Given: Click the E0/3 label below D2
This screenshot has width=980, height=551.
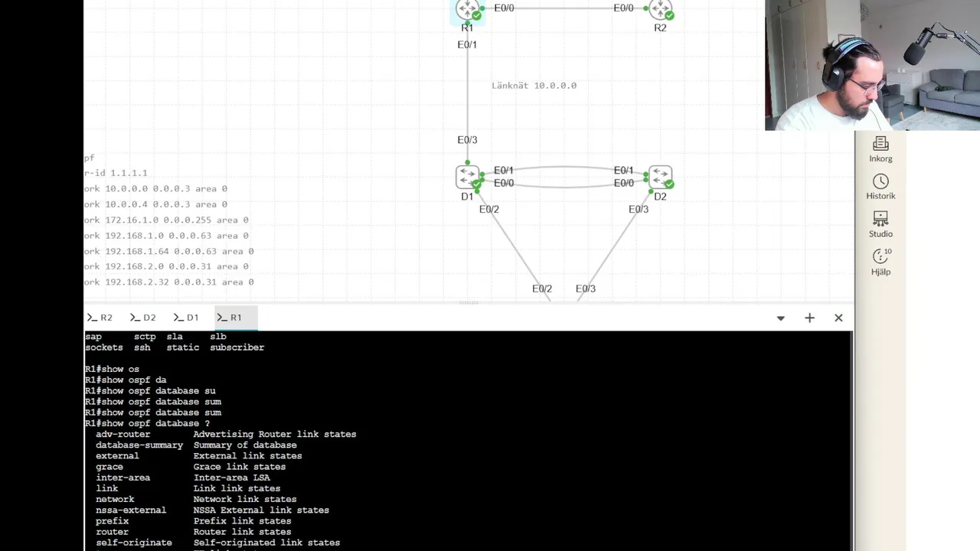Looking at the screenshot, I should tap(639, 210).
